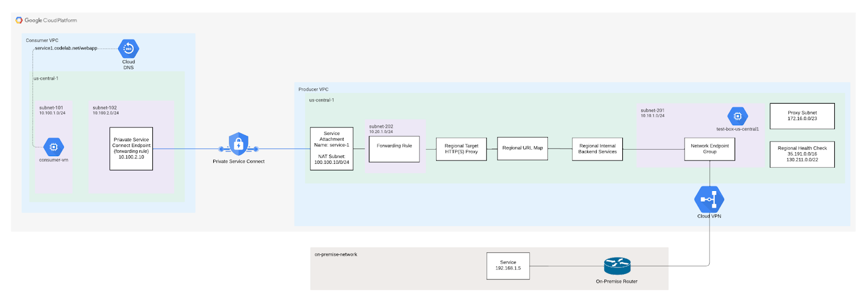
Task: Select the Forwarding Rule box
Action: click(x=394, y=149)
